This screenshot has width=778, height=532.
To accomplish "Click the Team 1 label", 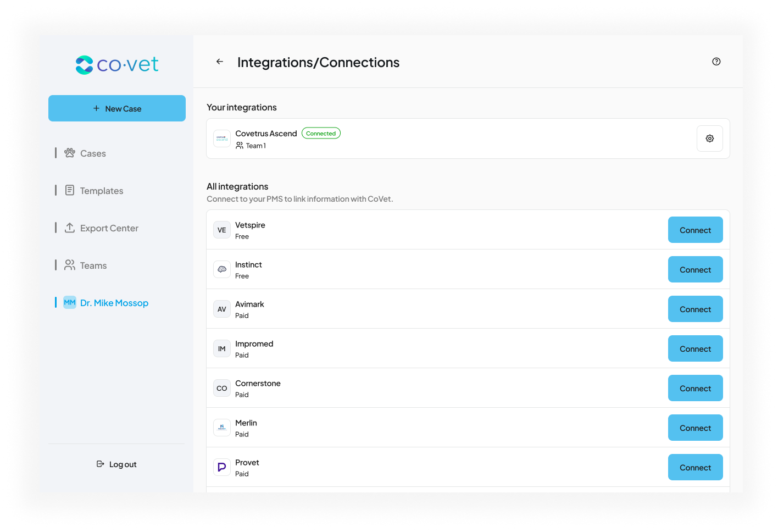I will click(x=256, y=146).
